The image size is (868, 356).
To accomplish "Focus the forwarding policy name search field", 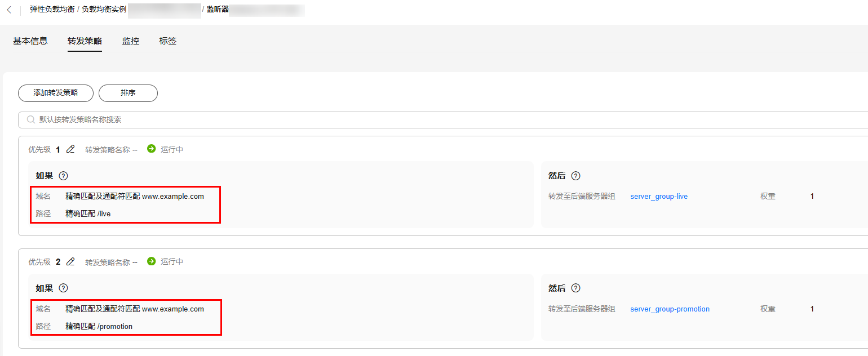I will (x=443, y=120).
